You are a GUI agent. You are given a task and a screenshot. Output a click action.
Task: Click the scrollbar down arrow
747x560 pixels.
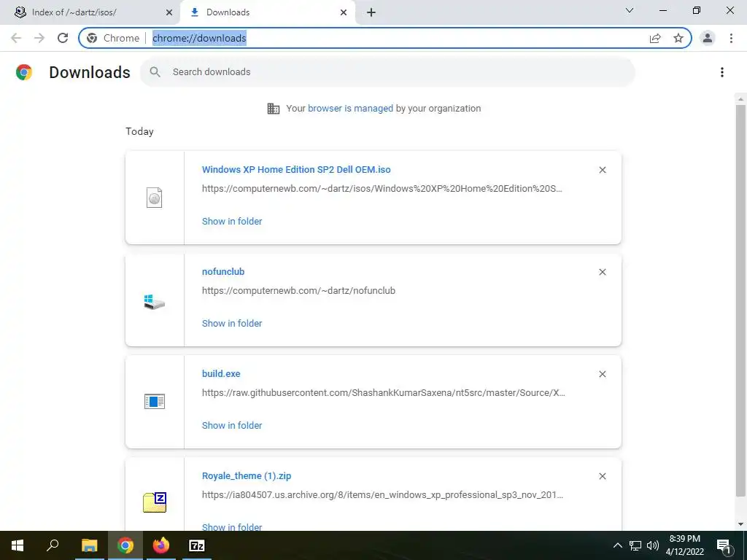(x=740, y=524)
